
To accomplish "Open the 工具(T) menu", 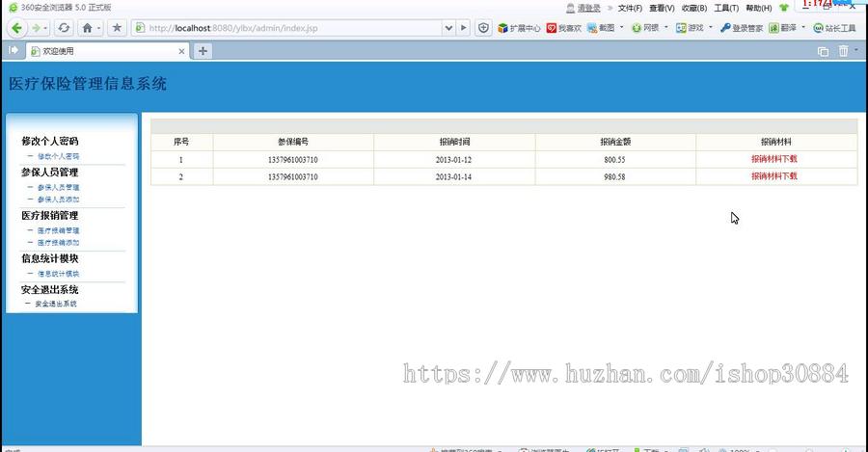I will [x=726, y=8].
